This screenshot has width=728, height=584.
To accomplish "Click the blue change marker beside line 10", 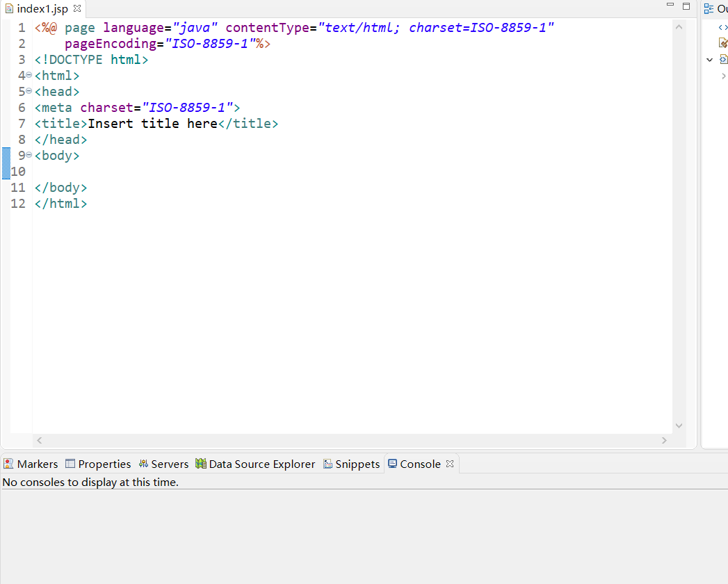I will (6, 163).
